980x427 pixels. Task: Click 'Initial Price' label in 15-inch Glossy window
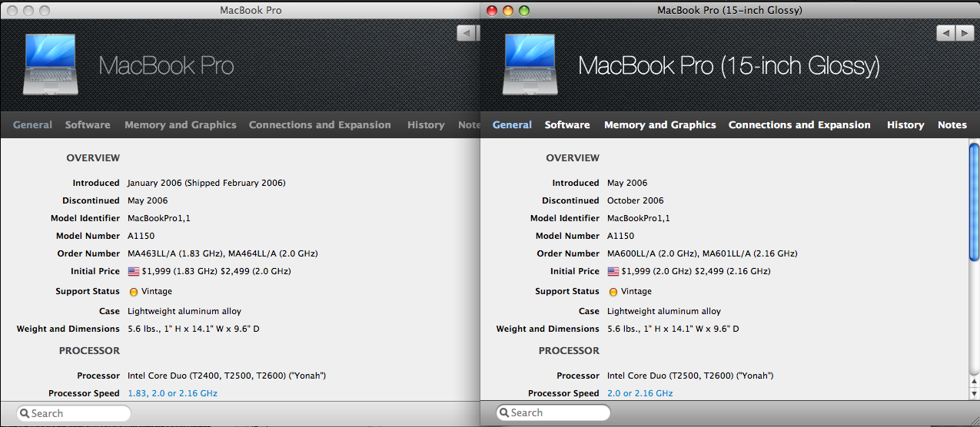click(x=575, y=271)
